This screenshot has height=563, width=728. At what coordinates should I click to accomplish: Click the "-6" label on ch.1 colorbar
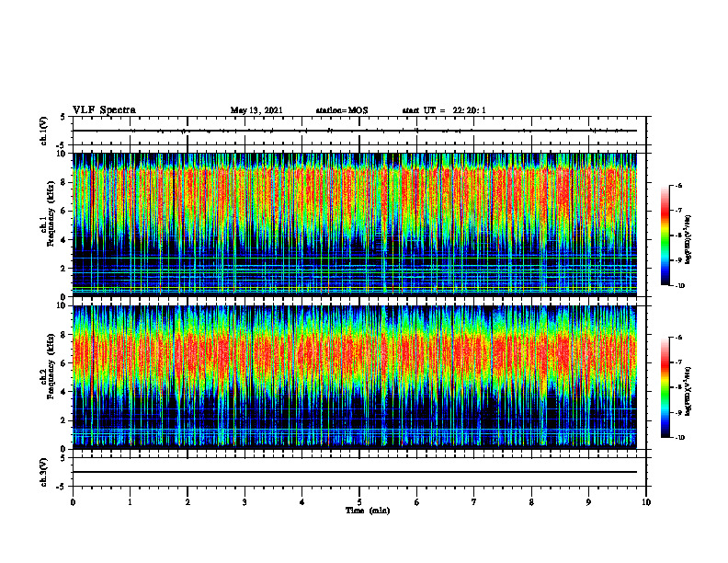click(x=677, y=185)
